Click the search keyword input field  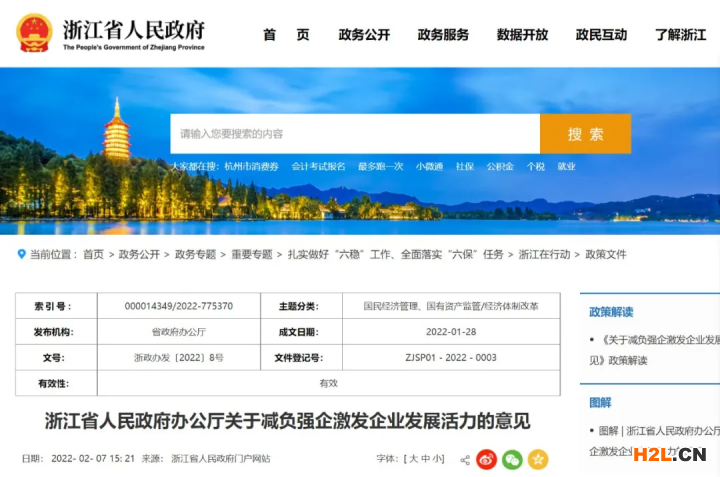tap(355, 134)
